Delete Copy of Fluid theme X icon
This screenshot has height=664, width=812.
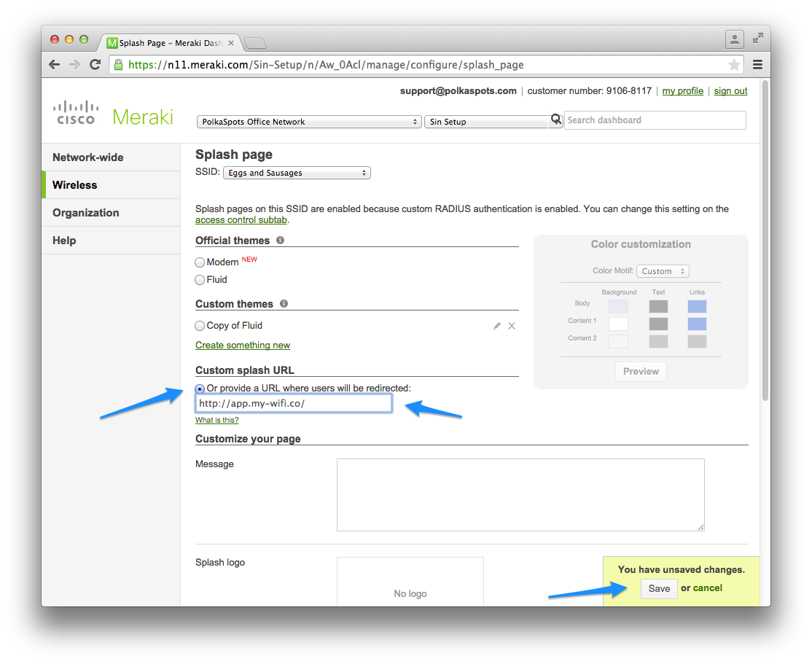coord(512,326)
